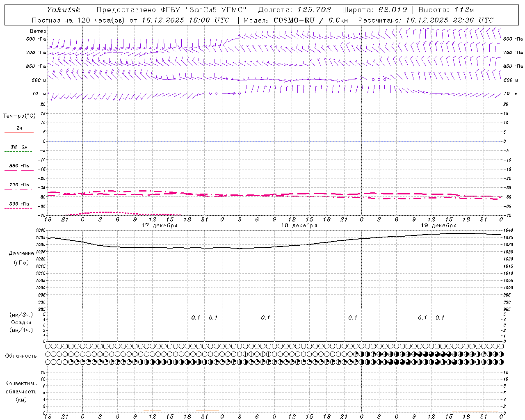Click the Конвективн. облачность label
This screenshot has width=525, height=420.
(21, 388)
